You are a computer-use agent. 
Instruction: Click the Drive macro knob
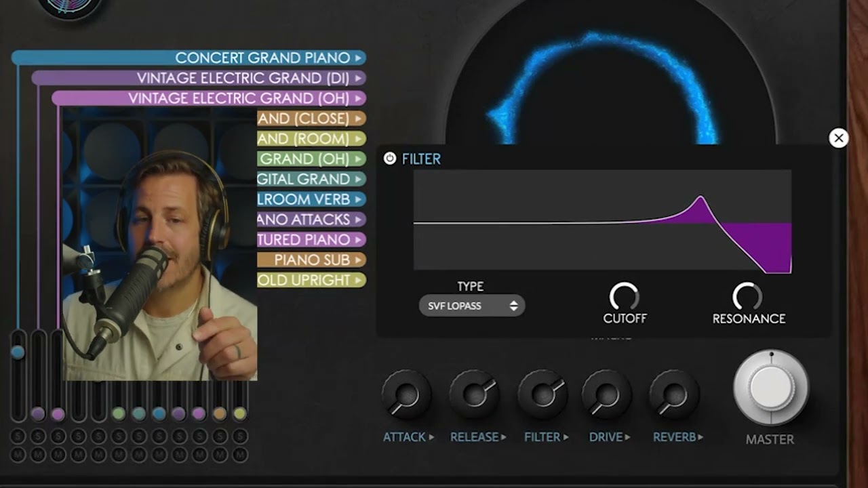[606, 394]
